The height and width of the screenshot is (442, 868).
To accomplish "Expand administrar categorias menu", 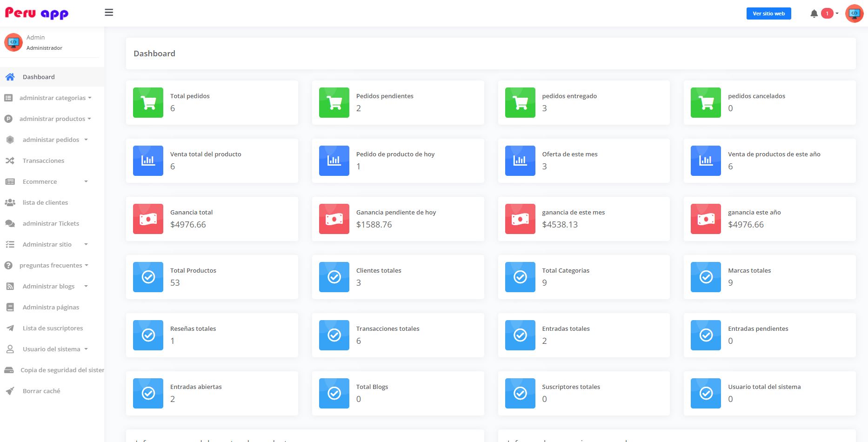I will (x=52, y=98).
